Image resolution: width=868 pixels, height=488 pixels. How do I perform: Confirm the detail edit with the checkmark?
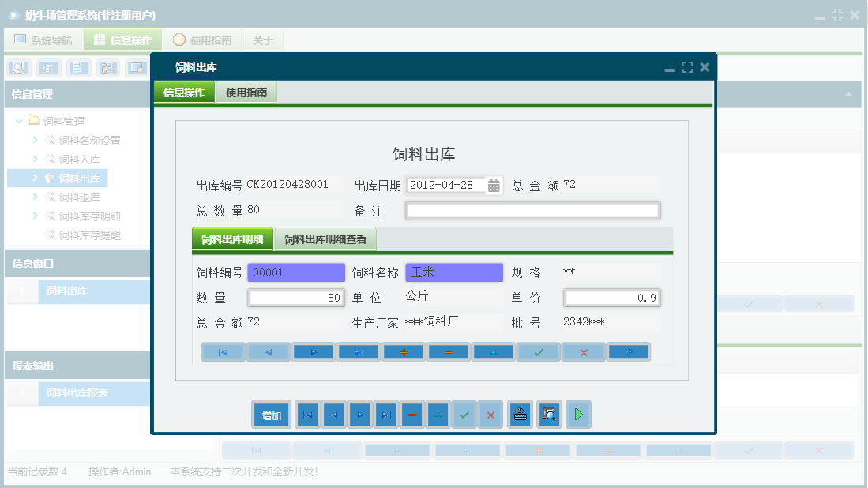(x=539, y=352)
